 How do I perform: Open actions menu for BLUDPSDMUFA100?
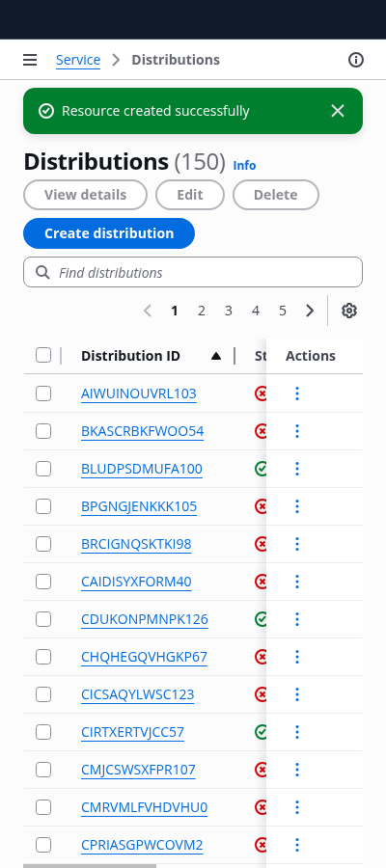click(297, 469)
